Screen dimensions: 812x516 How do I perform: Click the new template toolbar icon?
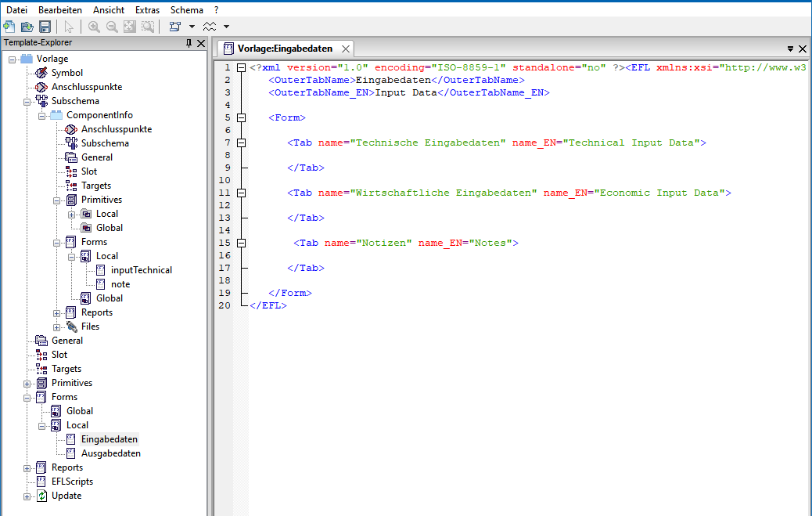point(9,27)
